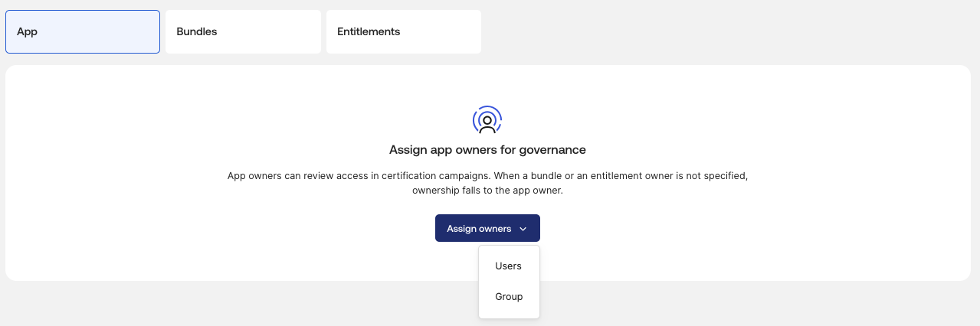Click the 'Assign owners' button label
980x326 pixels.
click(479, 229)
